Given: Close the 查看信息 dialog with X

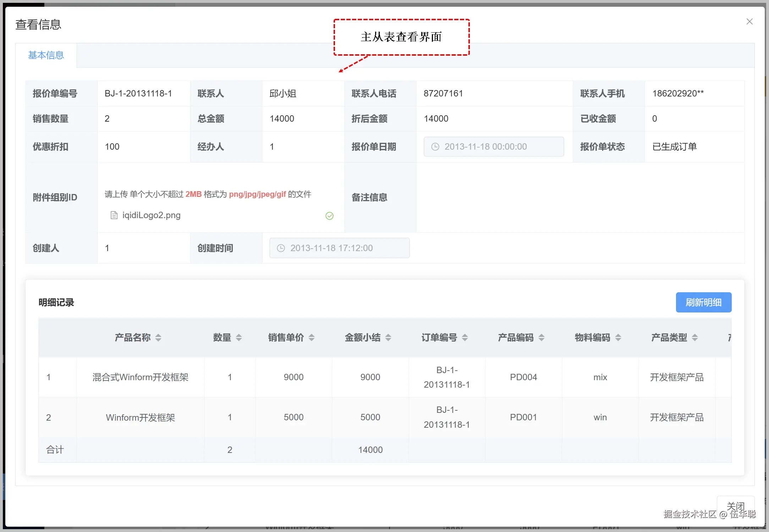Looking at the screenshot, I should [749, 22].
